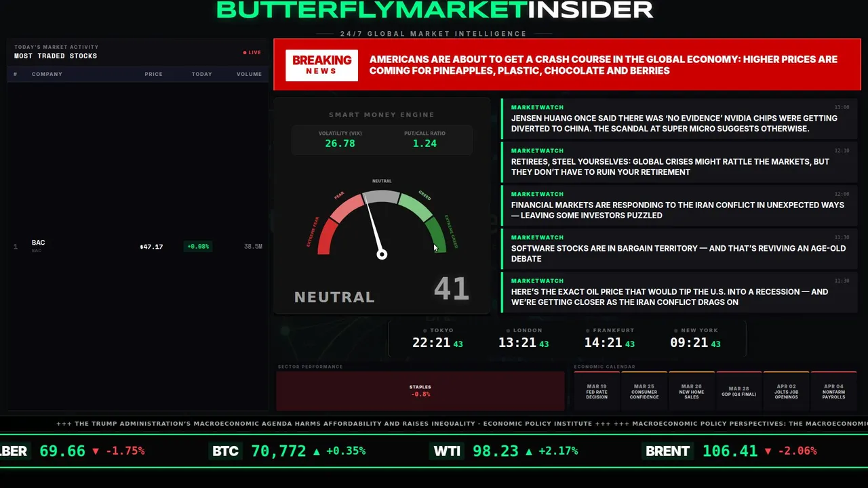Click the BUTTERFLYMARKETINSIDER logo title
Viewport: 868px width, 488px height.
click(435, 9)
